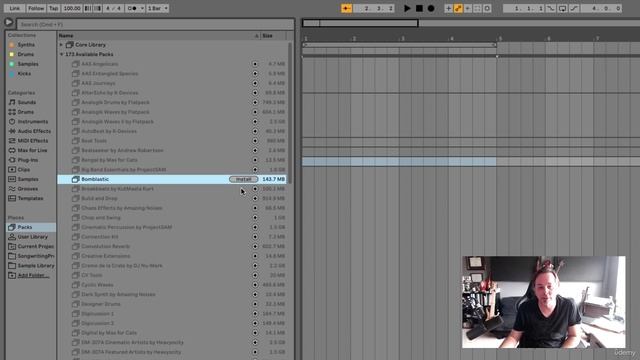Select the Synths collection
Screen dimensions: 640x360
tap(26, 44)
